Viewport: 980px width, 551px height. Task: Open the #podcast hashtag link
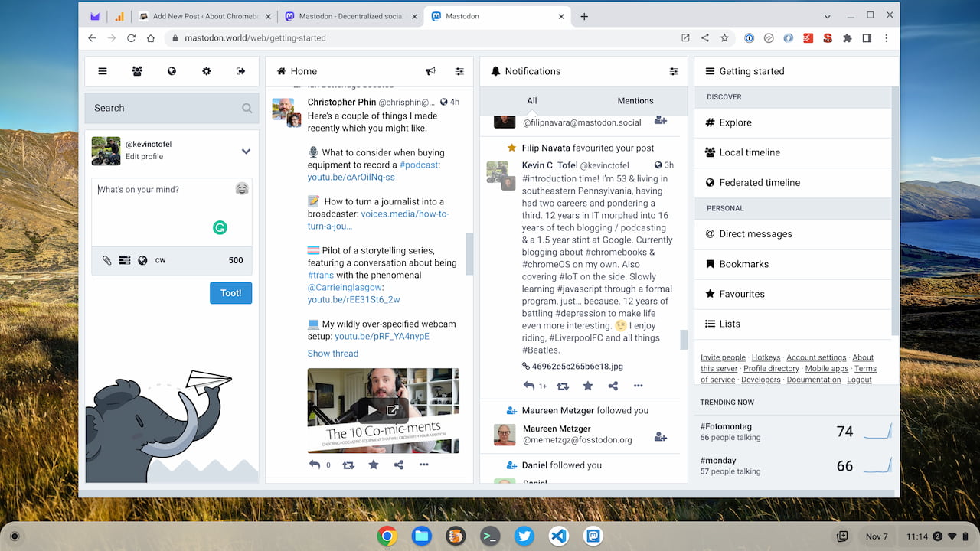pos(420,165)
